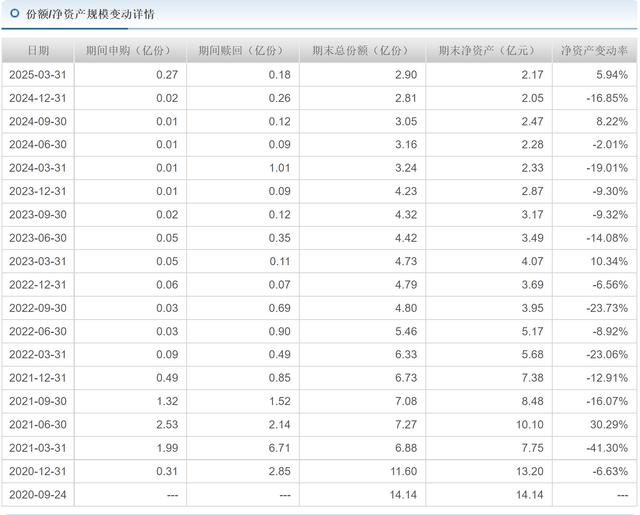Image resolution: width=640 pixels, height=515 pixels.
Task: Click the 6.71 redemption value for 2021-03-31
Action: tap(280, 448)
